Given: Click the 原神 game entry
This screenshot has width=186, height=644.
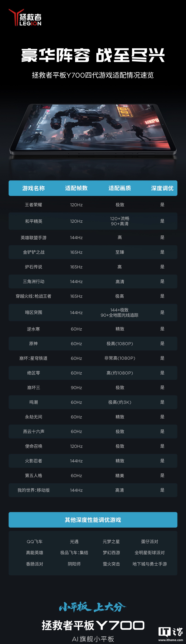Looking at the screenshot, I should (x=33, y=344).
